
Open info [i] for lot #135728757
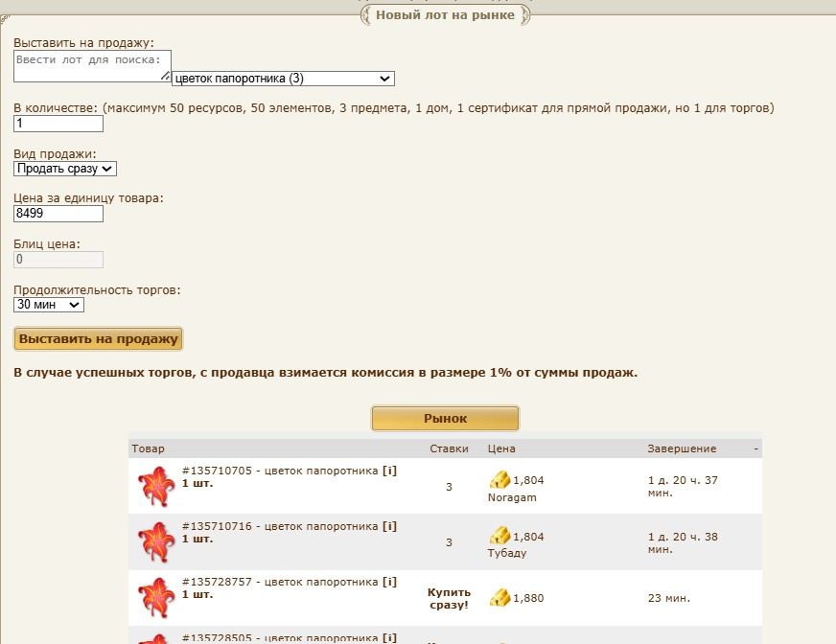coord(389,582)
